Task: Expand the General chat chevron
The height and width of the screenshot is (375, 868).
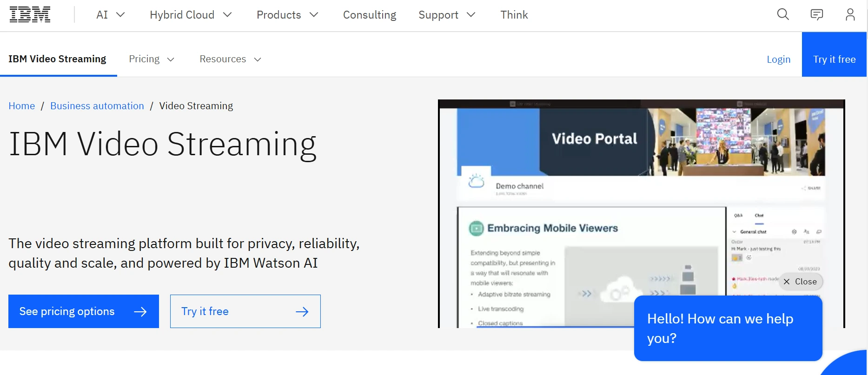Action: pyautogui.click(x=735, y=231)
